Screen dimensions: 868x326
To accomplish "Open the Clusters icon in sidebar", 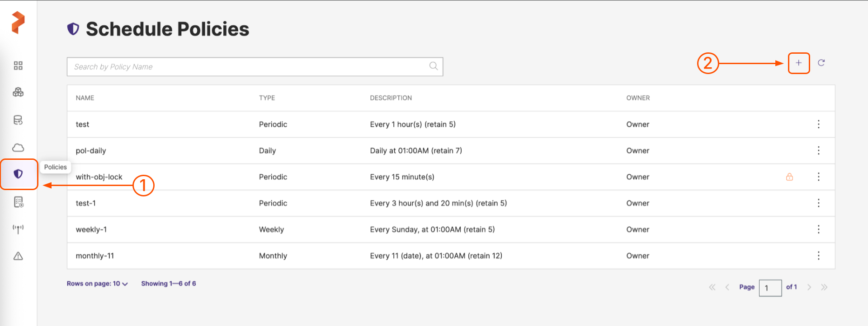I will 18,92.
